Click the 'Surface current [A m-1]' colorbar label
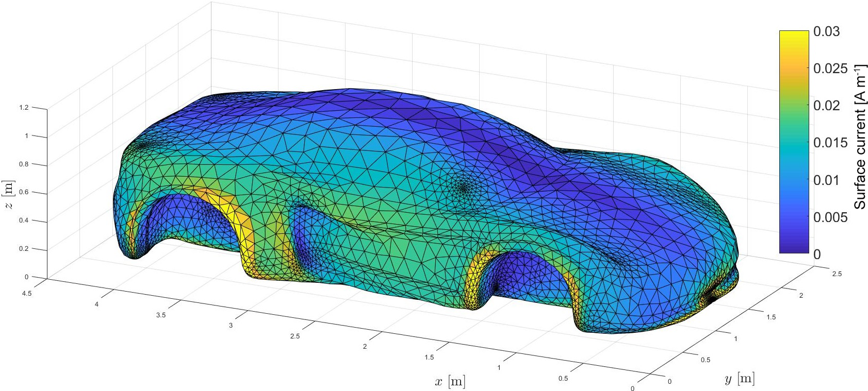This screenshot has width=868, height=391. [860, 137]
